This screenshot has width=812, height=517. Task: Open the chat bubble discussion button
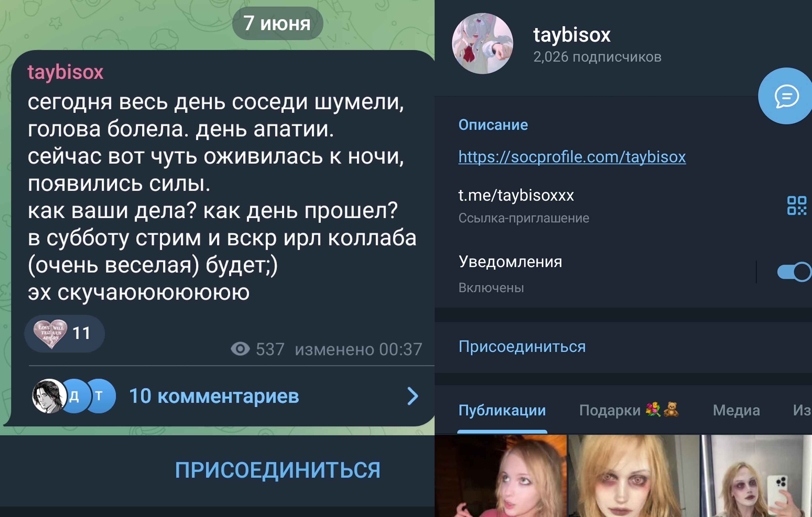pyautogui.click(x=786, y=96)
